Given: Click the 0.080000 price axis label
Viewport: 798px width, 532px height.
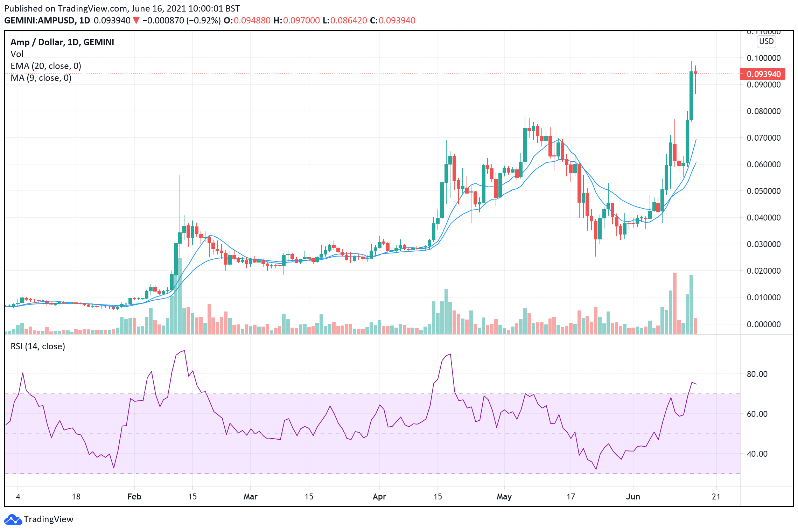Looking at the screenshot, I should (764, 111).
